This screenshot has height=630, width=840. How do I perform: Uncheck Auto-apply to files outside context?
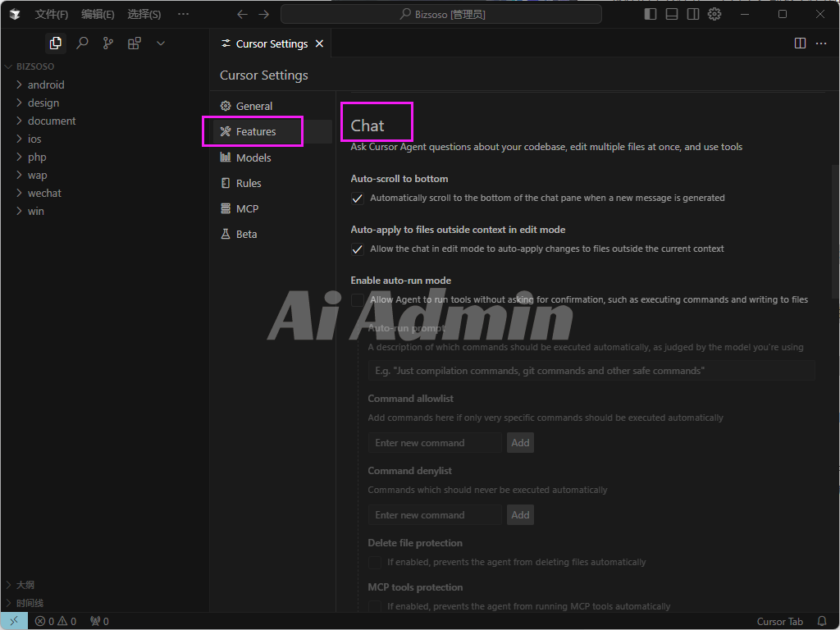358,249
